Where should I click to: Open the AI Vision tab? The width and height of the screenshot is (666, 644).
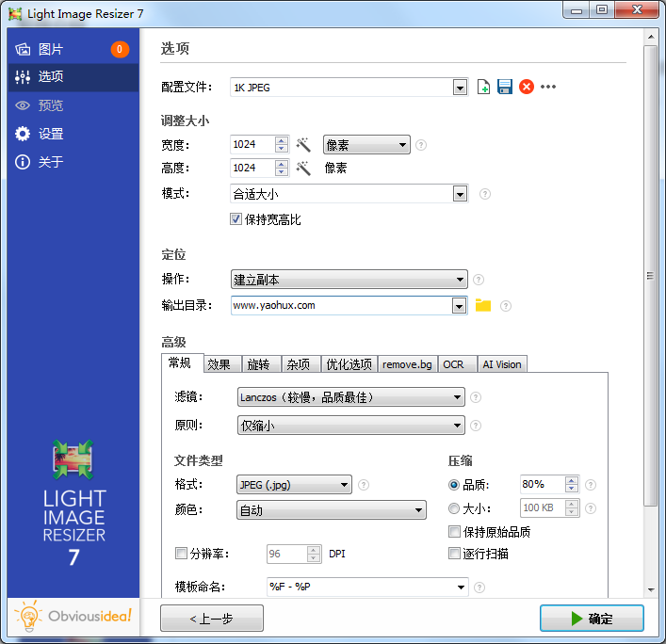501,364
